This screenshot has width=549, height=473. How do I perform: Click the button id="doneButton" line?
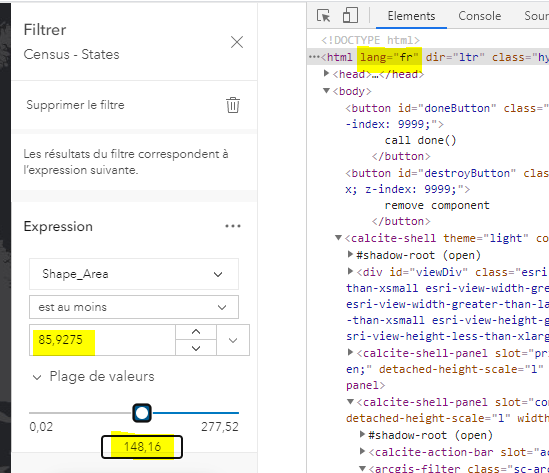pyautogui.click(x=447, y=108)
